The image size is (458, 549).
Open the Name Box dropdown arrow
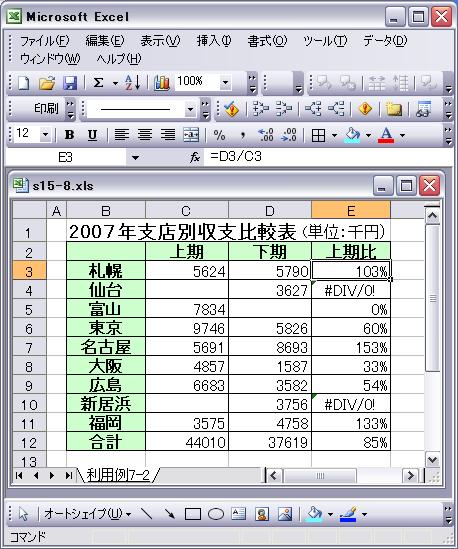coord(135,158)
